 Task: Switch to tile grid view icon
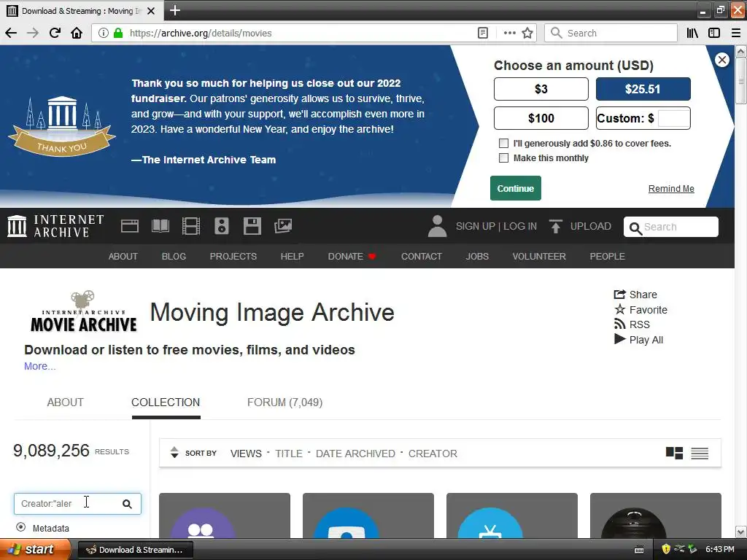tap(674, 453)
